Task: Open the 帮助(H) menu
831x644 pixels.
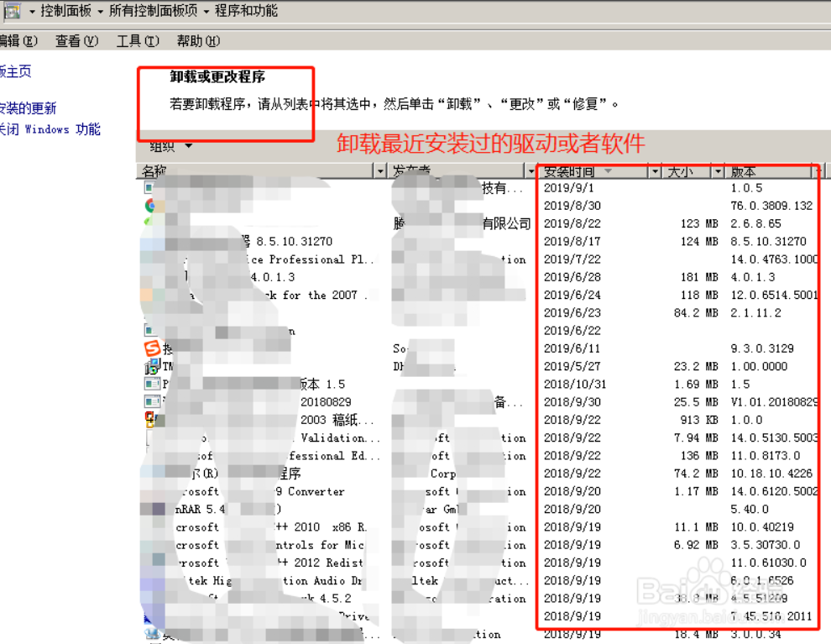Action: tap(198, 41)
